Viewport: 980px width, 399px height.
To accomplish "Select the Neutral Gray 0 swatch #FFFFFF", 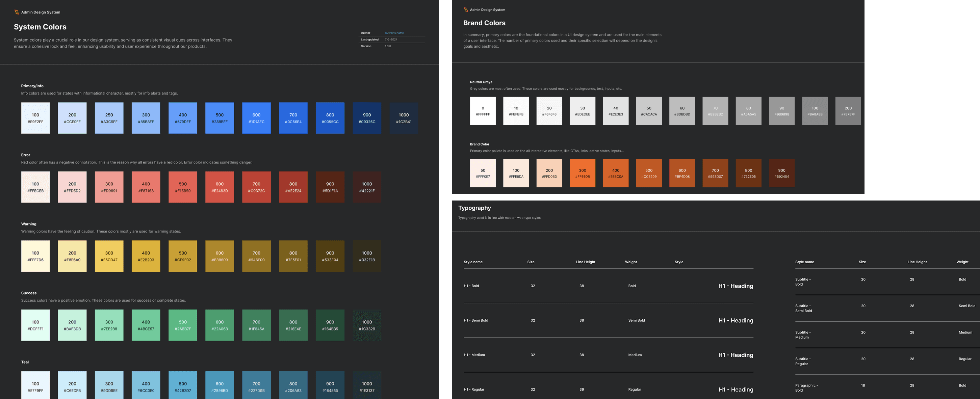I will pos(483,111).
